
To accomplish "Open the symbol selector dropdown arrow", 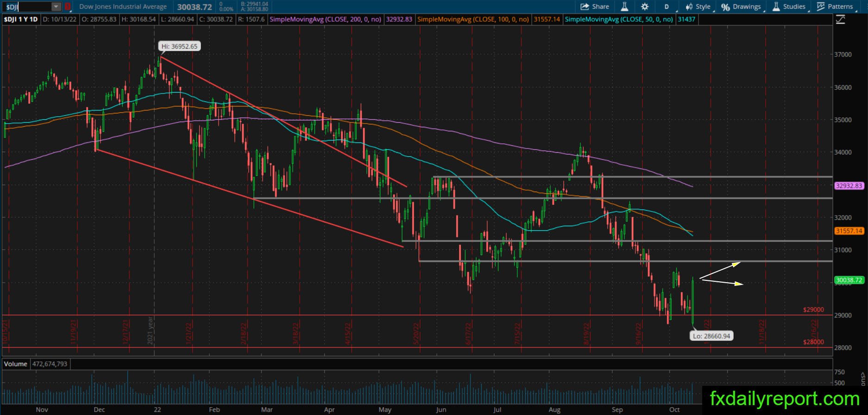I will [56, 7].
